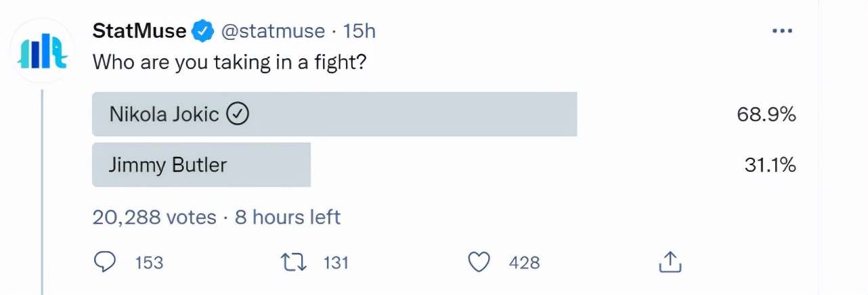Viewport: 868px width, 295px height.
Task: Open the StatMuse display name link
Action: tap(139, 30)
